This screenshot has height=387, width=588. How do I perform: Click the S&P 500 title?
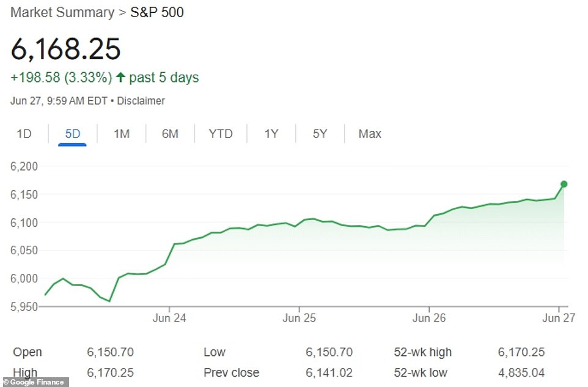(156, 12)
